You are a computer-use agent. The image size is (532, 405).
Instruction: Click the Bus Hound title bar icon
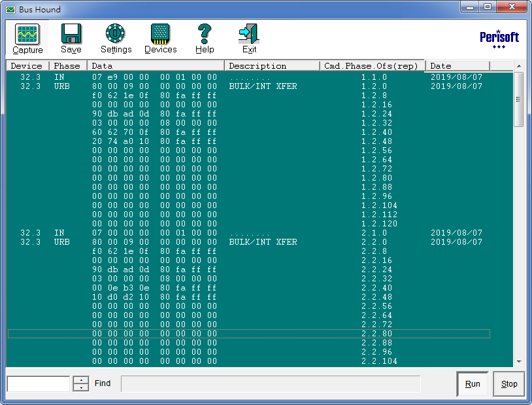10,10
